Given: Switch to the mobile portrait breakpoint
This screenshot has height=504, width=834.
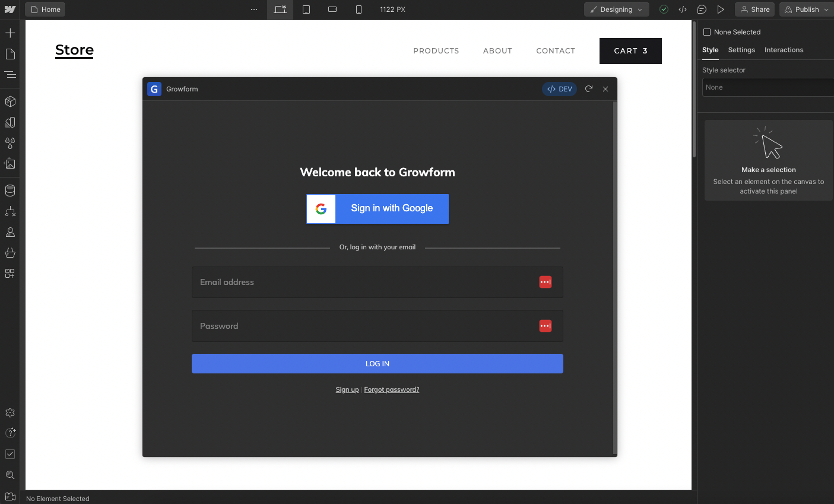Looking at the screenshot, I should (358, 9).
